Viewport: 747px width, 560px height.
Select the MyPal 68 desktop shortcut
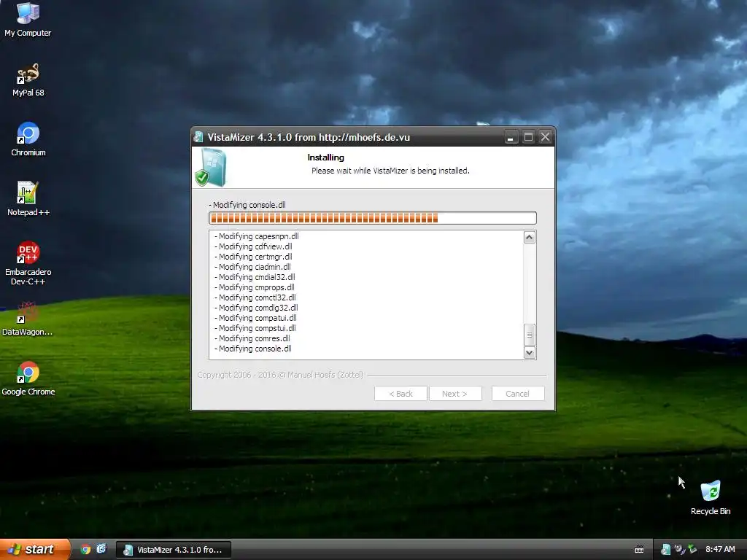coord(28,80)
